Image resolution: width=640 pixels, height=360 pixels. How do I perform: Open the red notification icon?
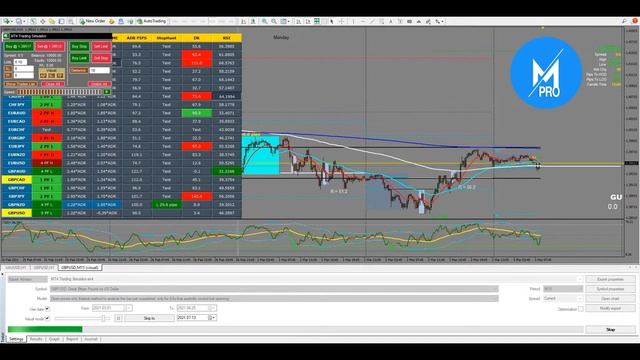(x=635, y=21)
